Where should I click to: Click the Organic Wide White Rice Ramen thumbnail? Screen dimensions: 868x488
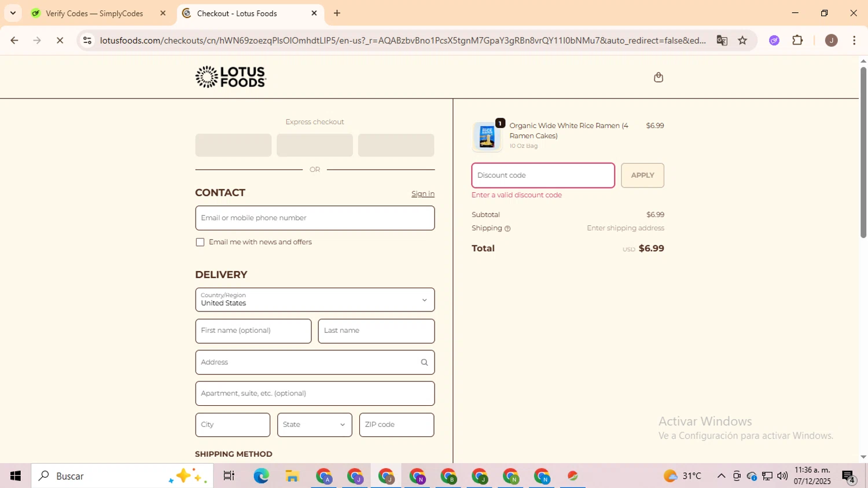[487, 137]
